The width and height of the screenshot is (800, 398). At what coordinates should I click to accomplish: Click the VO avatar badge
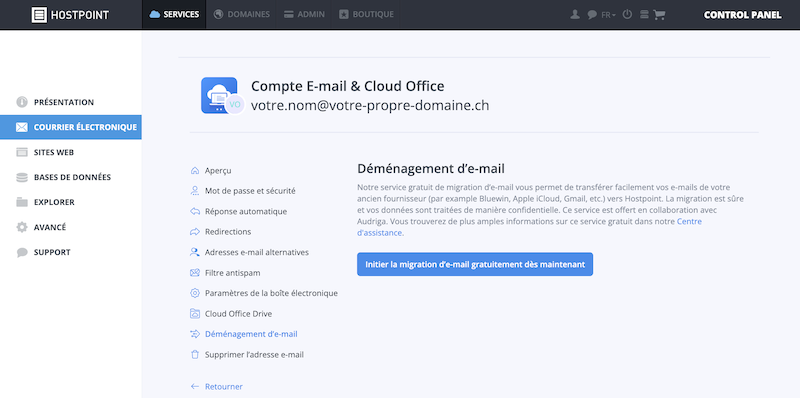click(235, 104)
